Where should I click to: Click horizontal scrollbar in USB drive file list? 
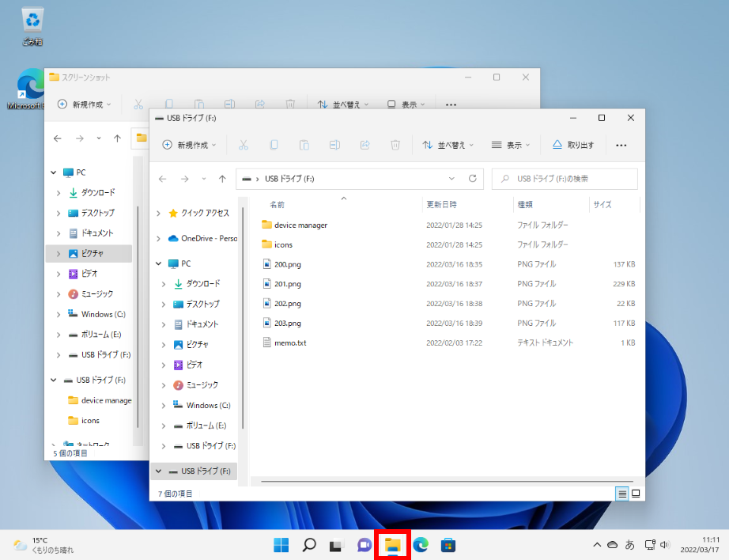coord(447,482)
